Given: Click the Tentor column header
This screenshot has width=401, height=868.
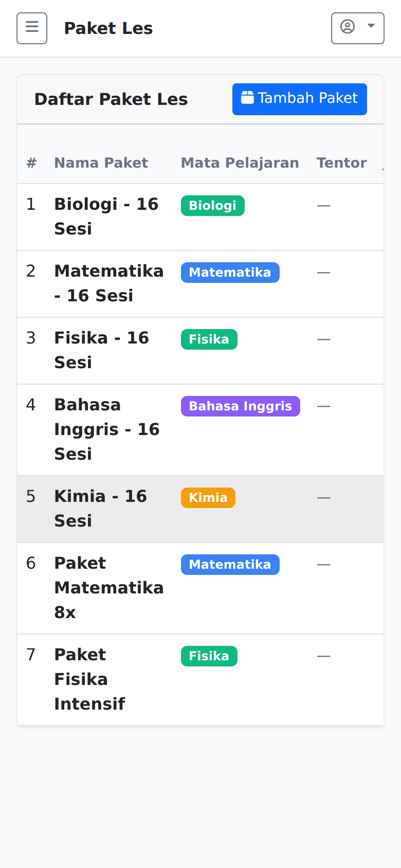Looking at the screenshot, I should click(x=341, y=162).
